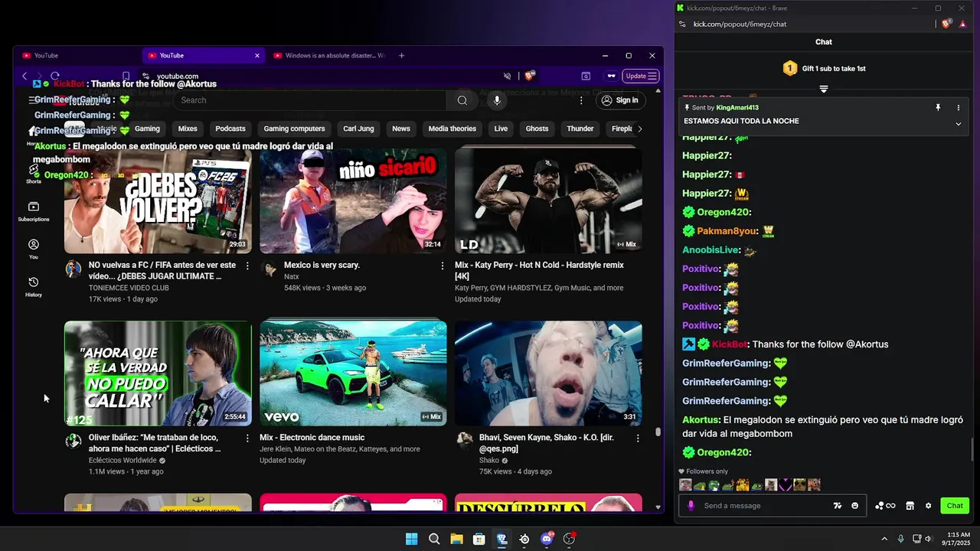Open translate icon in chat input
Viewport: 980px width, 551px height.
[838, 506]
